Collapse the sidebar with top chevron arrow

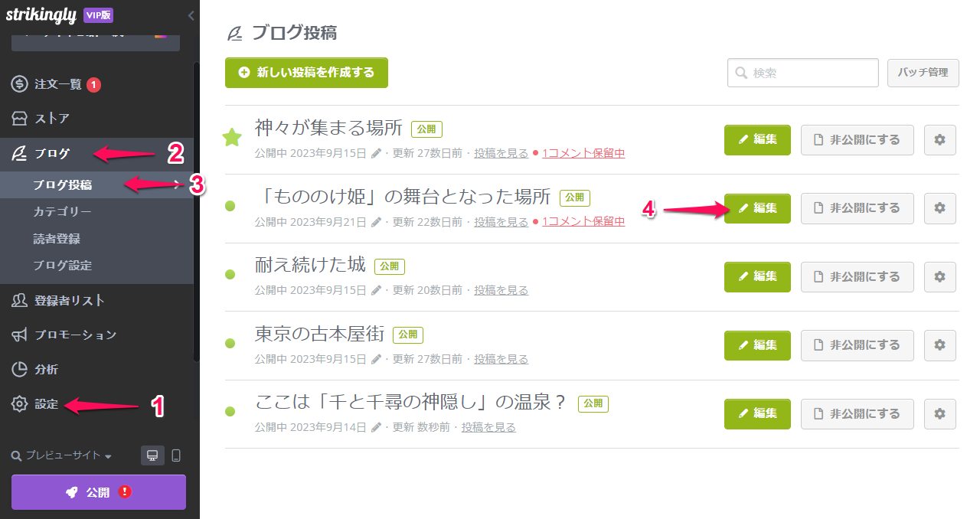click(x=191, y=15)
